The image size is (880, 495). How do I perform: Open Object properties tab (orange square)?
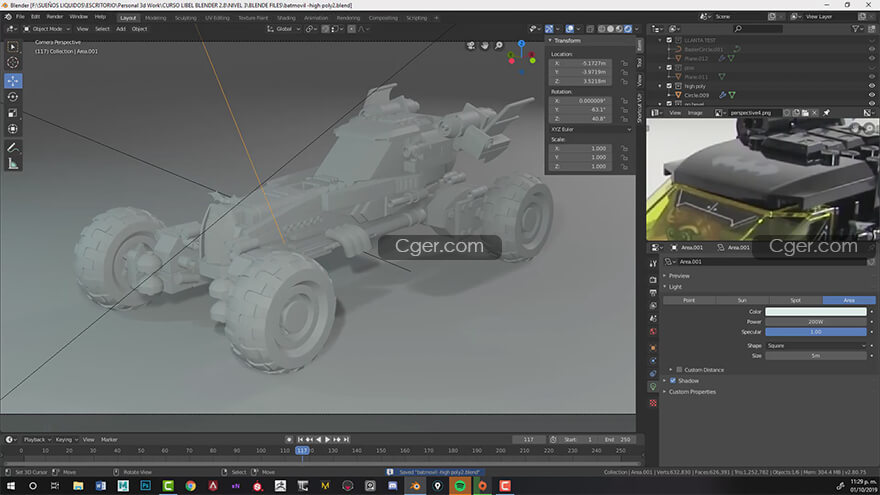653,347
